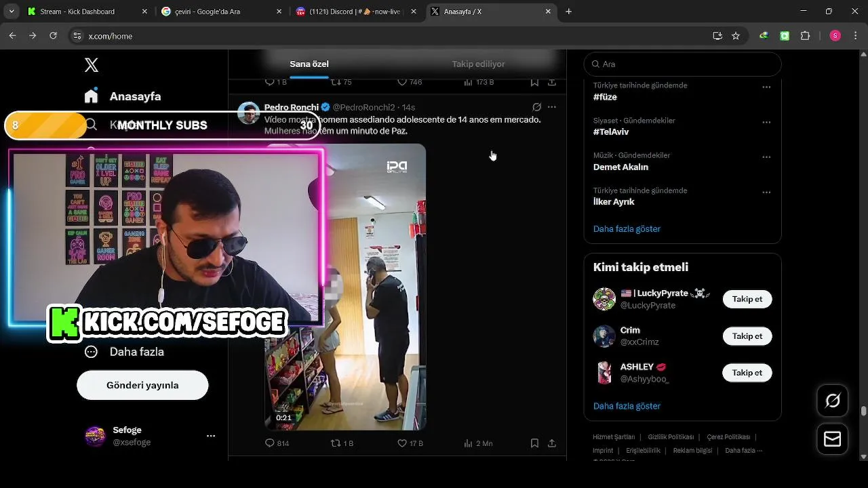
Task: Switch to Sana özel tab
Action: pos(309,64)
